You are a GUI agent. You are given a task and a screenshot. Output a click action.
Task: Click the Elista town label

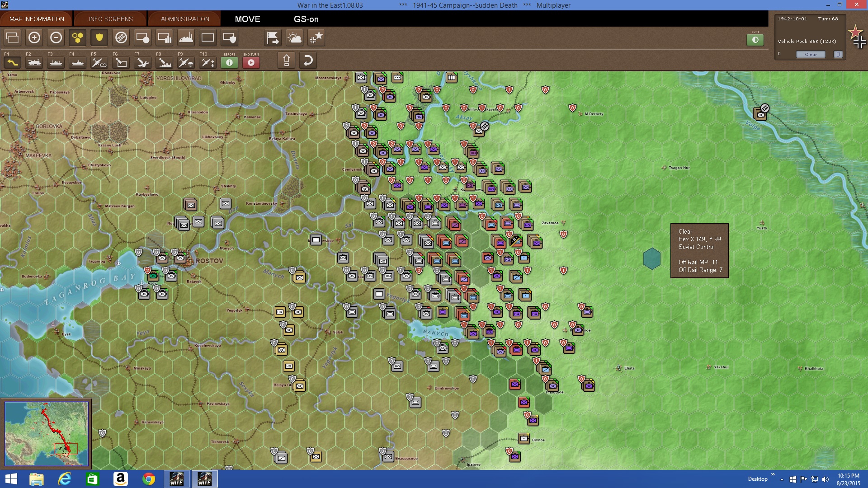coord(629,368)
